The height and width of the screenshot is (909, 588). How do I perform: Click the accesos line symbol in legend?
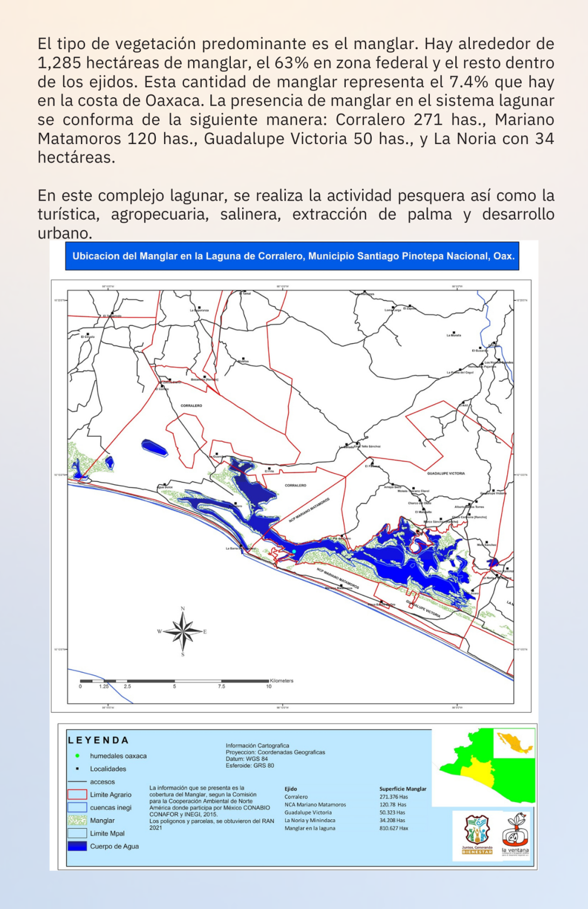(x=77, y=782)
